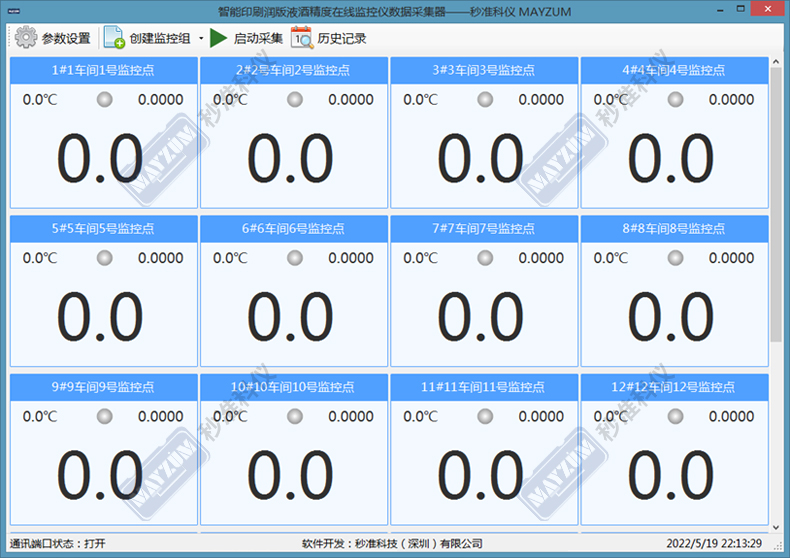Screen dimensions: 790x558
Task: Click status indicator of 12#12车间12号监控点
Action: [x=675, y=416]
